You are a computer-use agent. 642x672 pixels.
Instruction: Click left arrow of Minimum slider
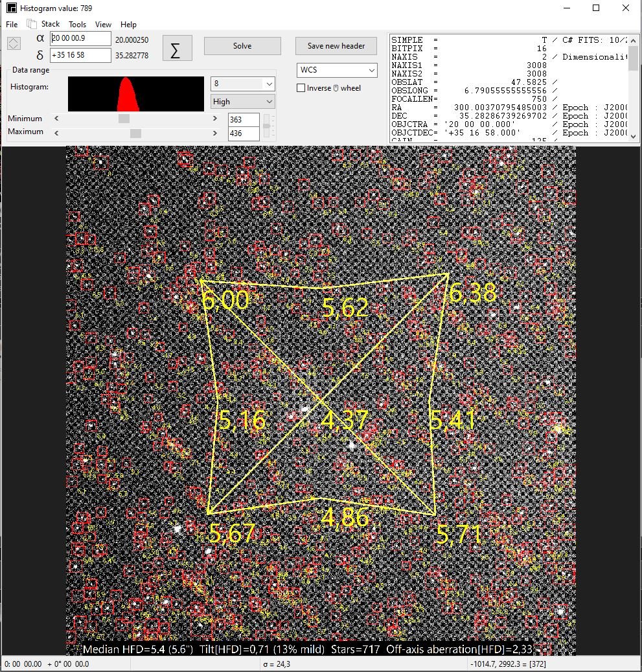[57, 119]
